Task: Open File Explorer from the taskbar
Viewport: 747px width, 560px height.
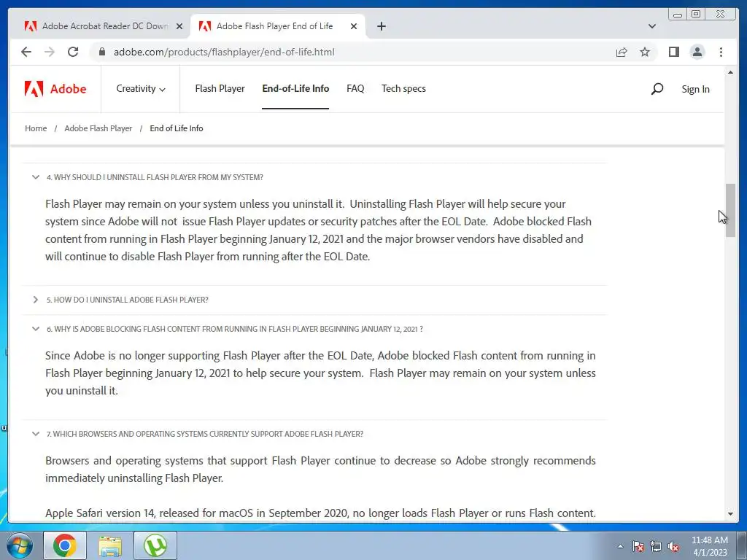Action: point(110,545)
